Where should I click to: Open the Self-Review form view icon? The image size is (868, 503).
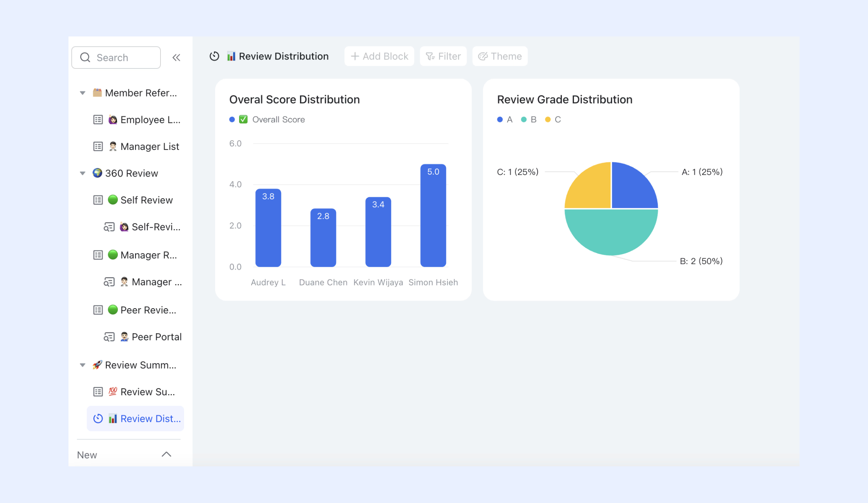(x=109, y=227)
